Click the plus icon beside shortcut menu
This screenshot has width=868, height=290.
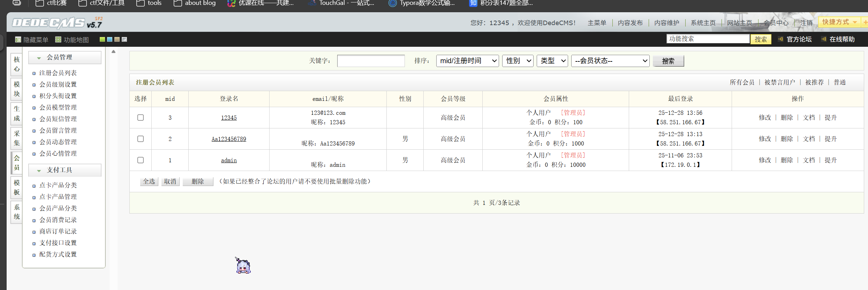point(865,22)
